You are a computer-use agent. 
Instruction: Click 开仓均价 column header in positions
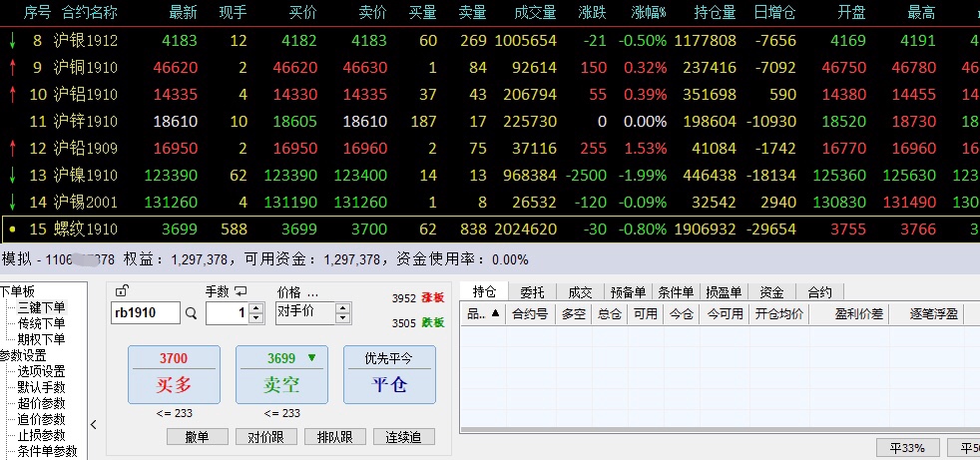(778, 313)
